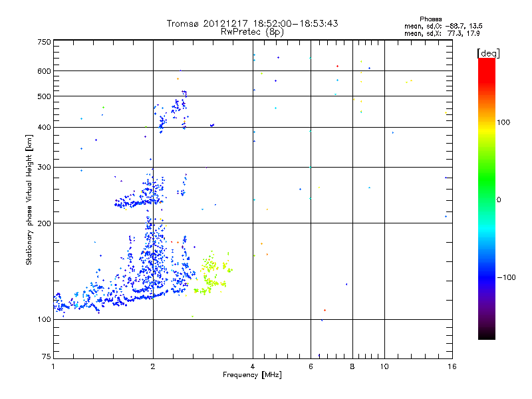Click the y-axis tick label '300'
This screenshot has width=532, height=399.
tap(44, 167)
